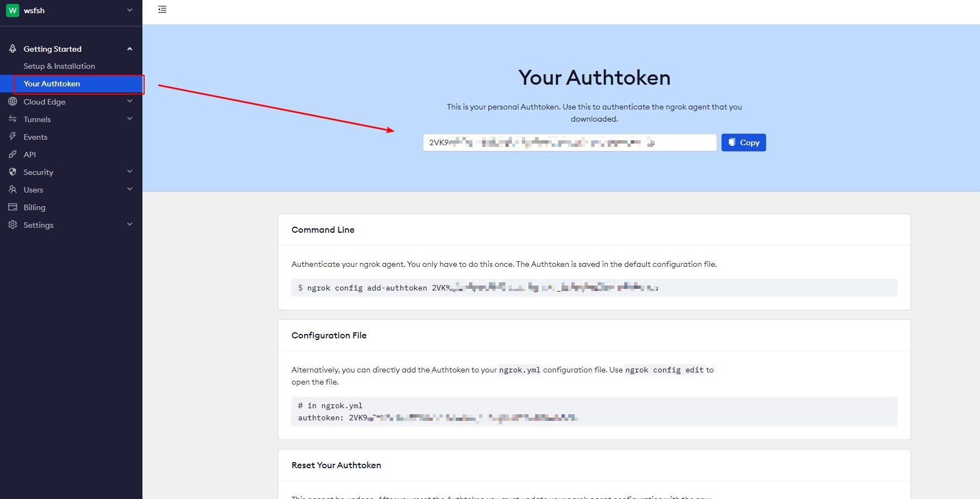This screenshot has height=499, width=980.
Task: Click the Your Authtoken page title
Action: (594, 78)
